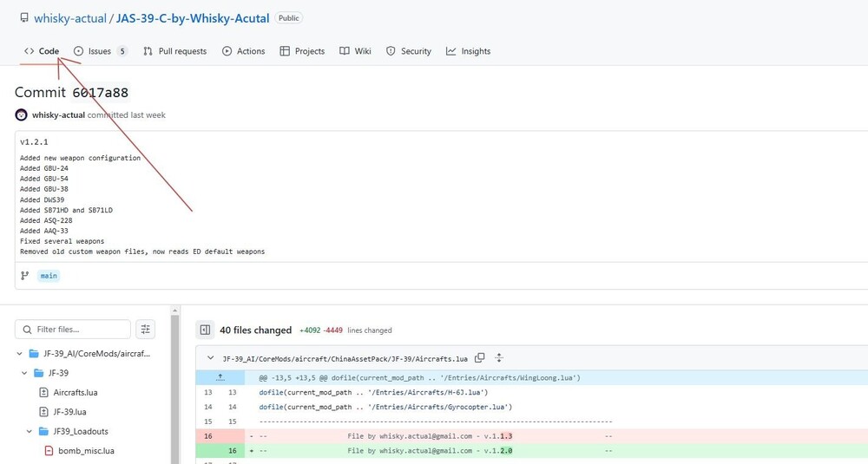Click the Insights graph icon

(451, 51)
